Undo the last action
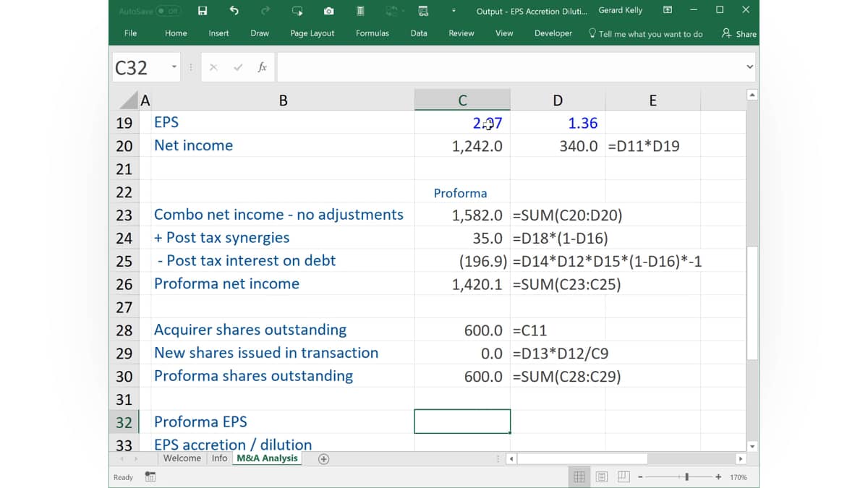The height and width of the screenshot is (488, 868). click(234, 11)
